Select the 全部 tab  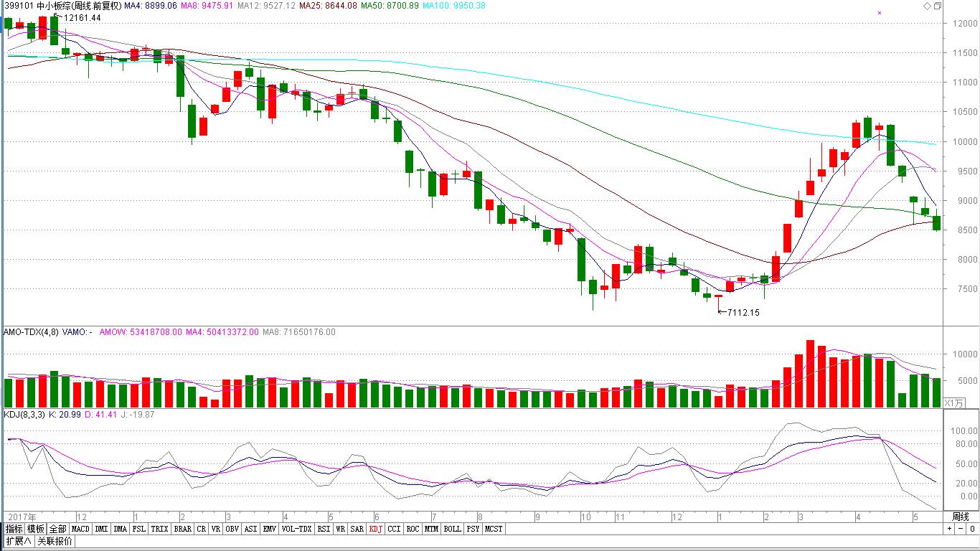(x=58, y=529)
